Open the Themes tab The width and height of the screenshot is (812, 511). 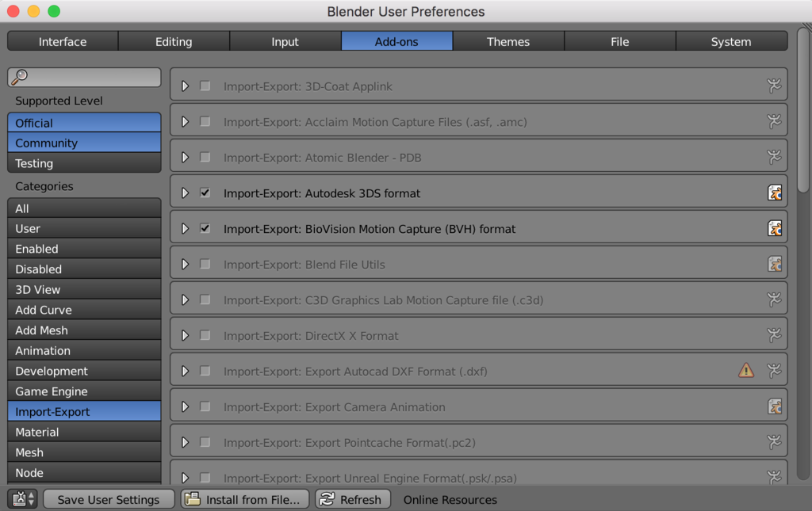(508, 41)
